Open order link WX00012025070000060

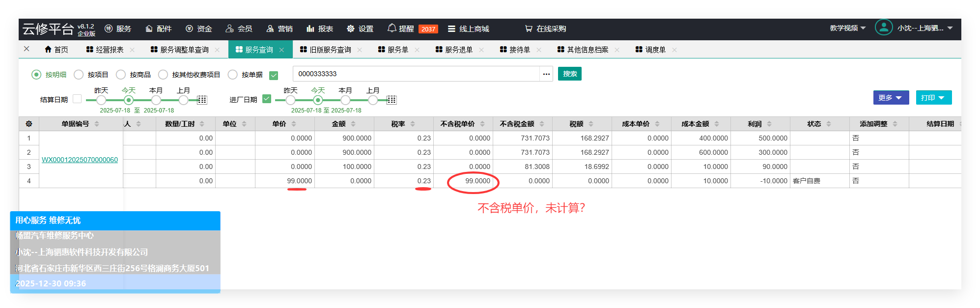coord(80,160)
